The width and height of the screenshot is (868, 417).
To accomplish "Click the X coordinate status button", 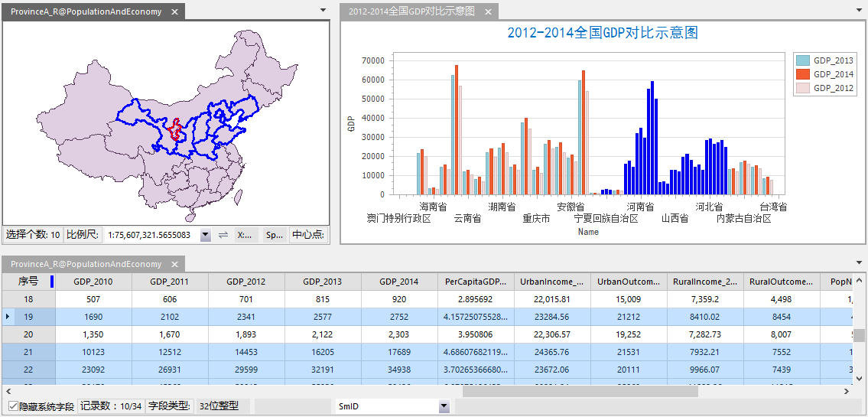I will [x=245, y=235].
